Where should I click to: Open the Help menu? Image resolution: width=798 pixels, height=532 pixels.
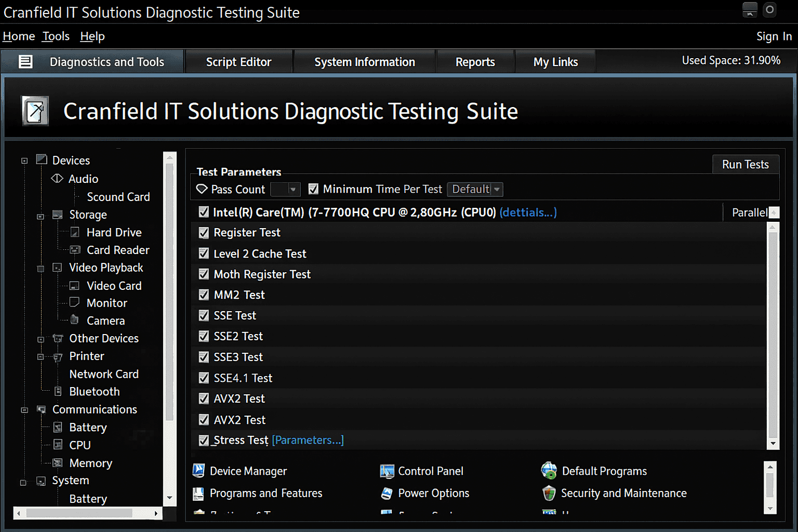92,36
